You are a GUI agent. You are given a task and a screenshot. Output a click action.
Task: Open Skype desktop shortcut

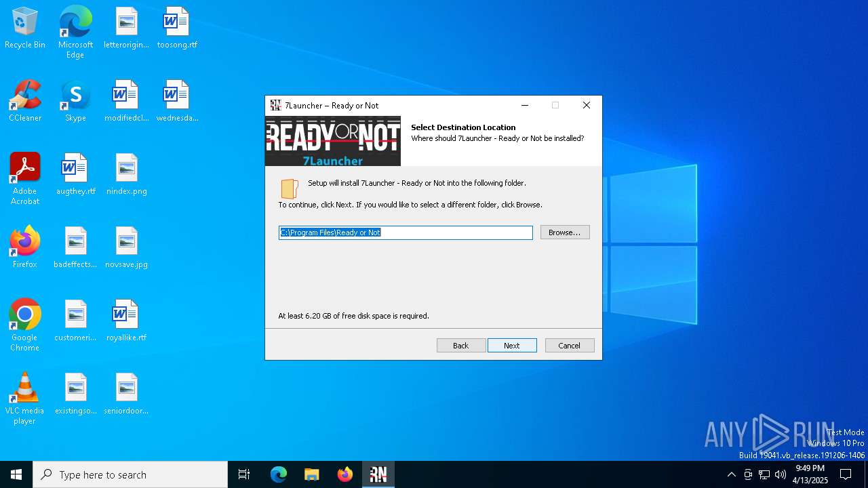[75, 102]
